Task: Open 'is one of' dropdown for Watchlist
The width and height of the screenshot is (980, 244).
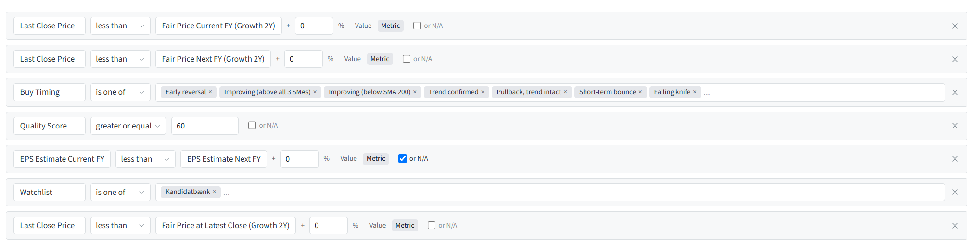Action: [x=120, y=193]
